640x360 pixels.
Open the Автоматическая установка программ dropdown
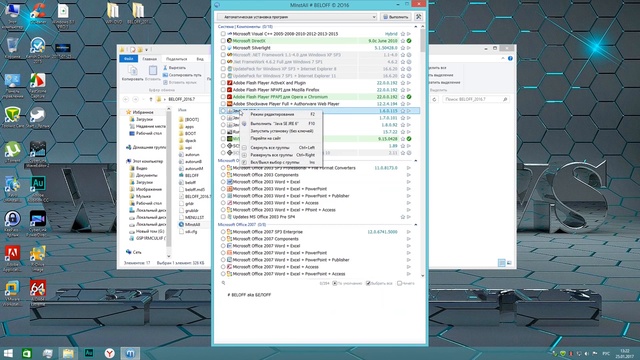pyautogui.click(x=297, y=17)
